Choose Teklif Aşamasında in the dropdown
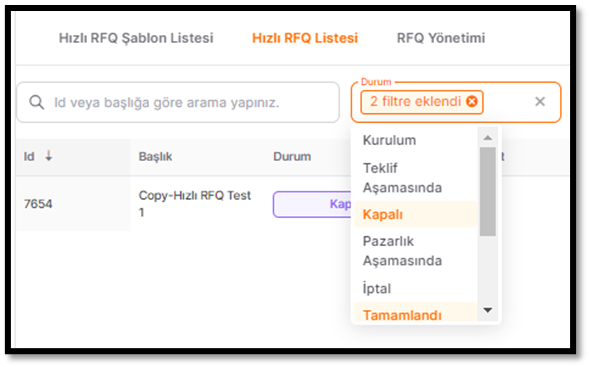 [x=415, y=178]
